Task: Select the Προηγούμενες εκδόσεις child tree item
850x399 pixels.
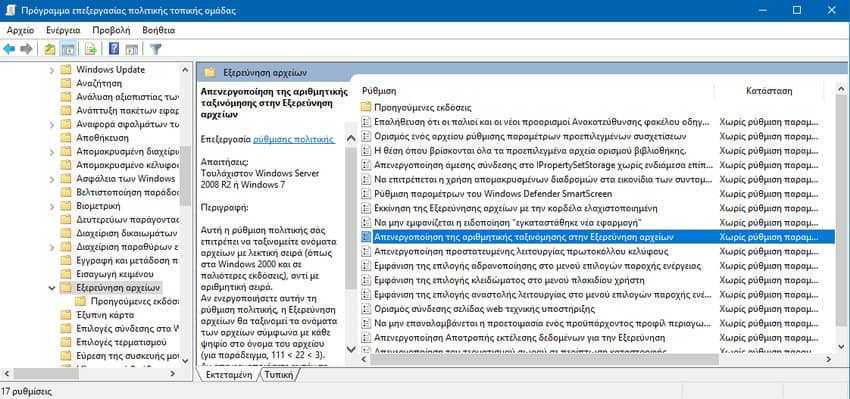Action: 135,301
